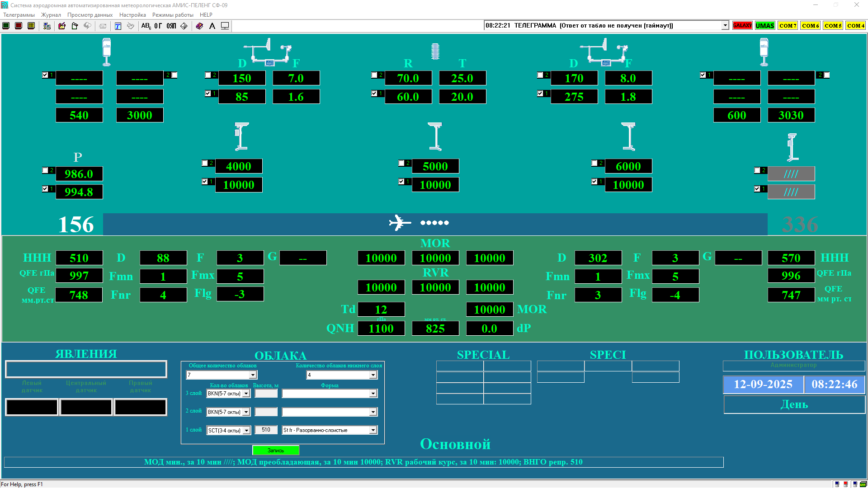Screen dimensions: 868x488
Task: Click the ОЯП toolbar icon
Action: [171, 26]
